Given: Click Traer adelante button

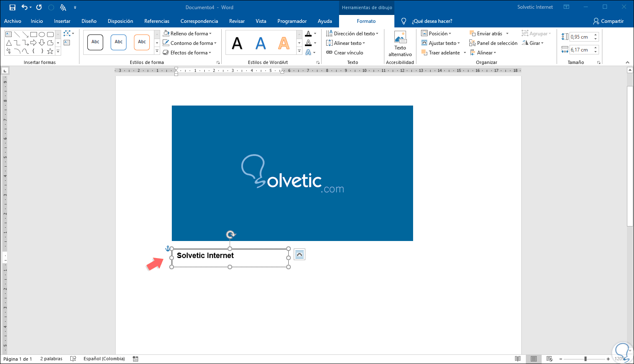Looking at the screenshot, I should pyautogui.click(x=441, y=53).
